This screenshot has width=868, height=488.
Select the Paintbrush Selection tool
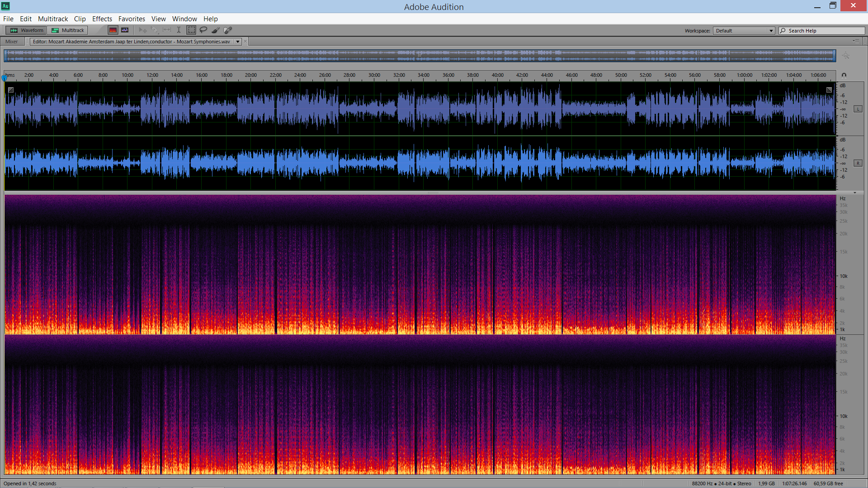click(216, 30)
